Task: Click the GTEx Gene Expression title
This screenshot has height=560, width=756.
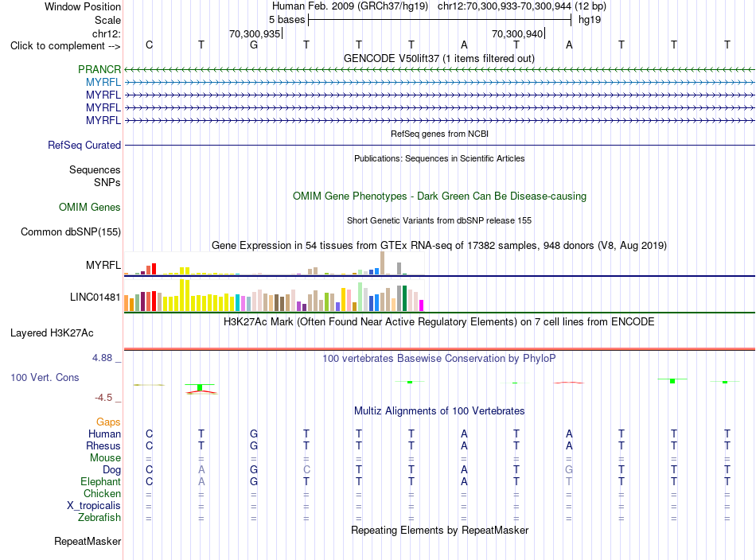Action: click(439, 245)
